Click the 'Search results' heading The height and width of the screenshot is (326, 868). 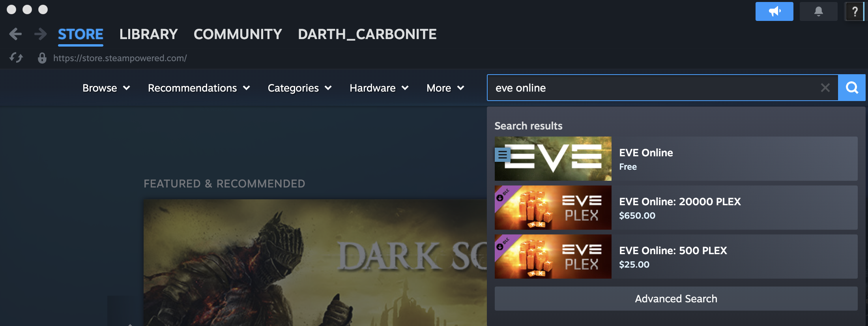(528, 126)
